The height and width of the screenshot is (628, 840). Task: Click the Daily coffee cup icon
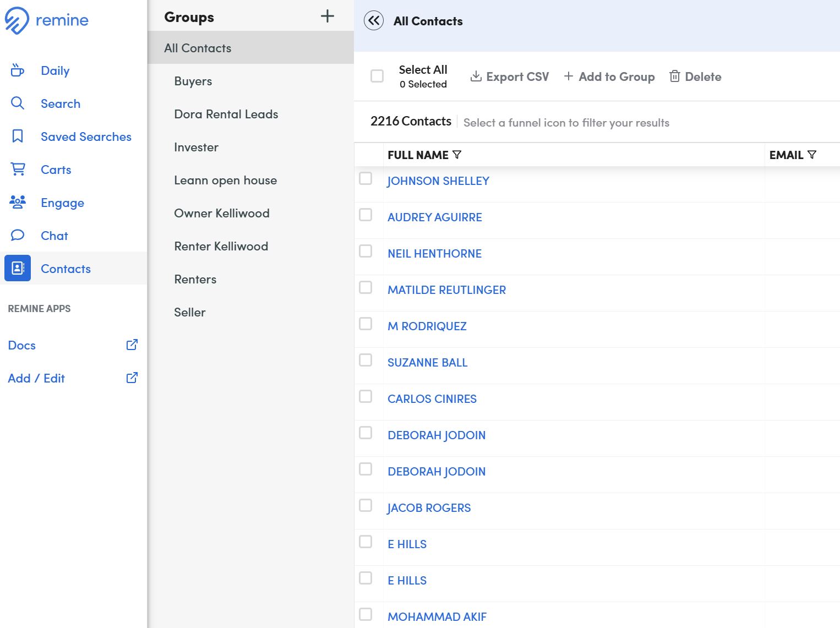point(18,70)
